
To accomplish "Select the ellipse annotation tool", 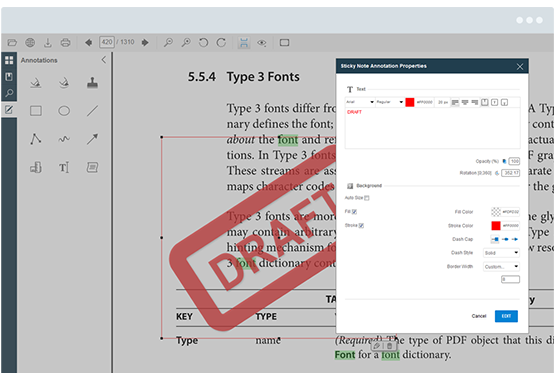I will pyautogui.click(x=64, y=111).
